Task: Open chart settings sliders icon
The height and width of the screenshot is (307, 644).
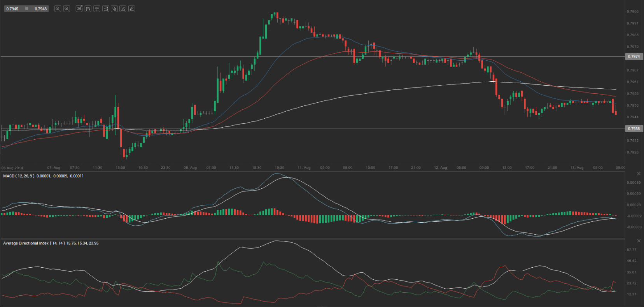Action: [x=97, y=9]
